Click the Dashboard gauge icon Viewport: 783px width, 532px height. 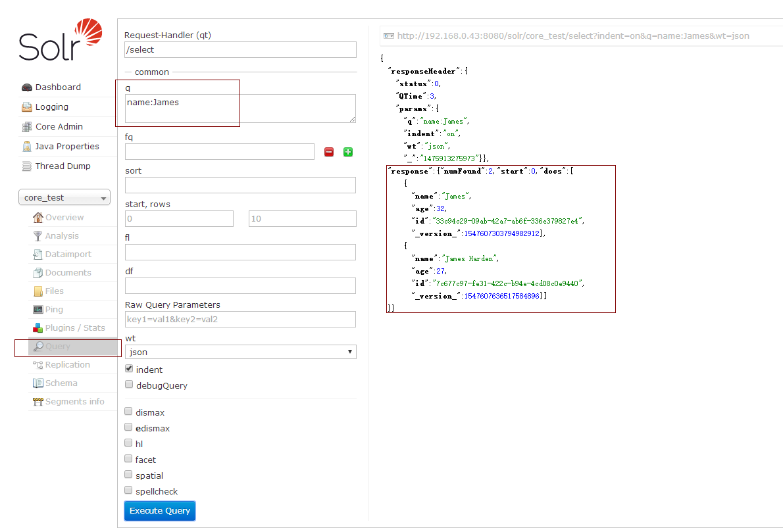click(26, 87)
